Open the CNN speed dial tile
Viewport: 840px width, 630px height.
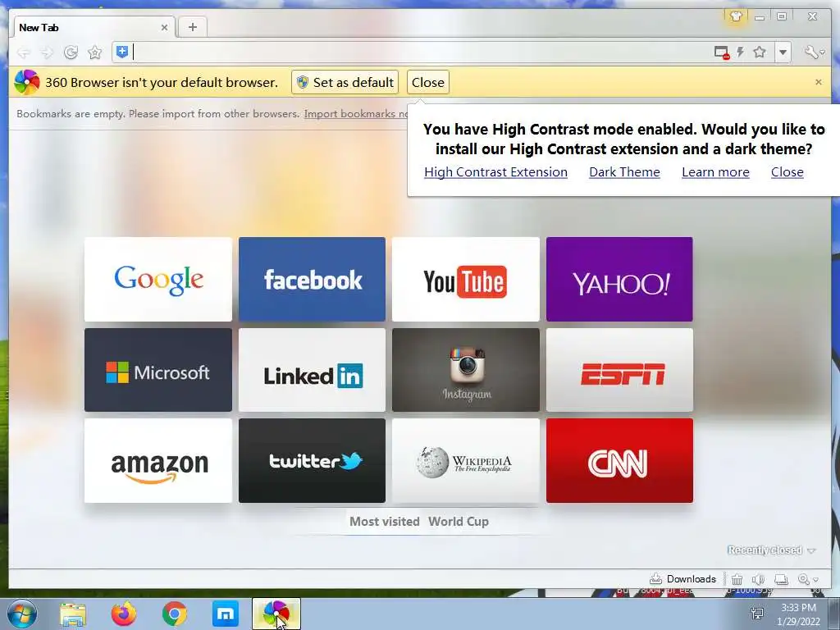[619, 461]
